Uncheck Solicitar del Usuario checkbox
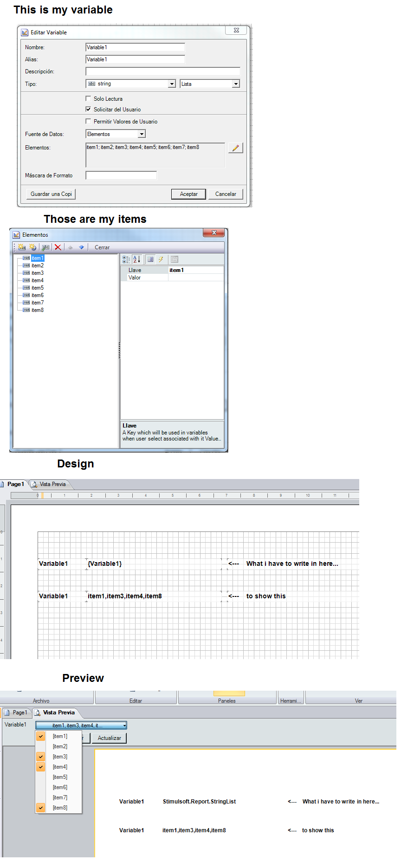Image resolution: width=401 pixels, height=868 pixels. point(88,109)
